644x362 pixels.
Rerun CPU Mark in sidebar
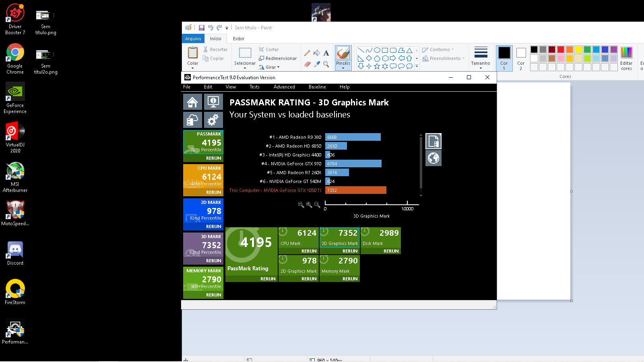coord(214,192)
